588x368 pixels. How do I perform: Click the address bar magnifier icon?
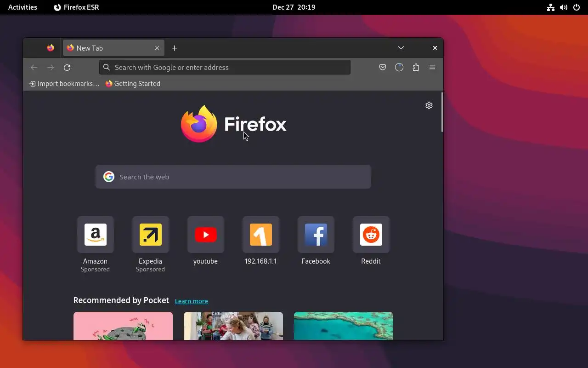pos(107,67)
